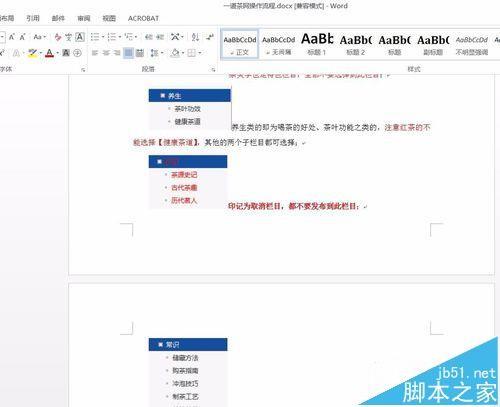Apply the 副标题 style

point(433,44)
